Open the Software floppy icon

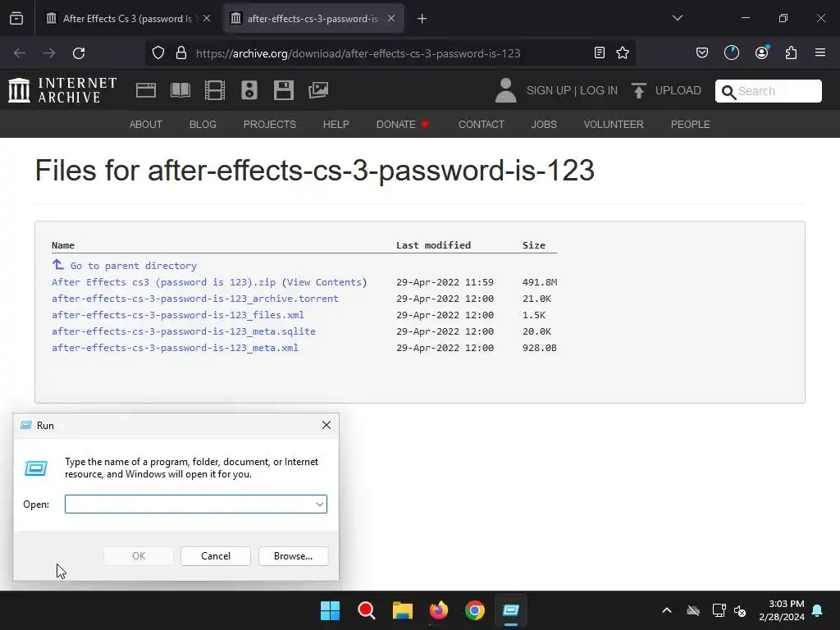[x=283, y=90]
